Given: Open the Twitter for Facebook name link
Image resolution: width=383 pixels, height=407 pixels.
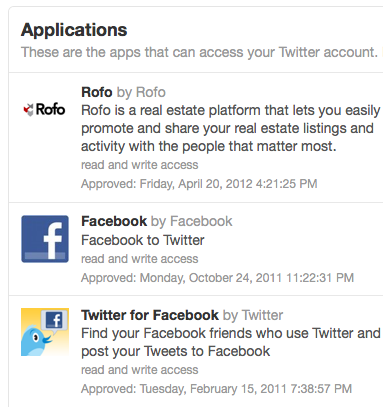Looking at the screenshot, I should 150,315.
